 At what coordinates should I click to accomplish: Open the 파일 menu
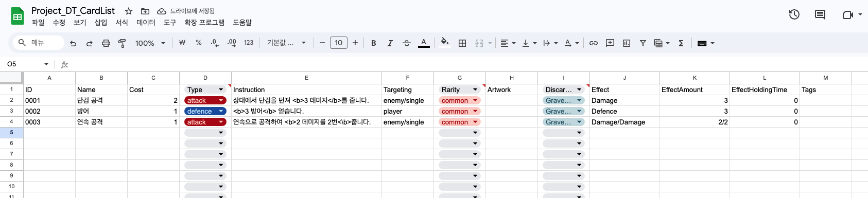[x=38, y=23]
